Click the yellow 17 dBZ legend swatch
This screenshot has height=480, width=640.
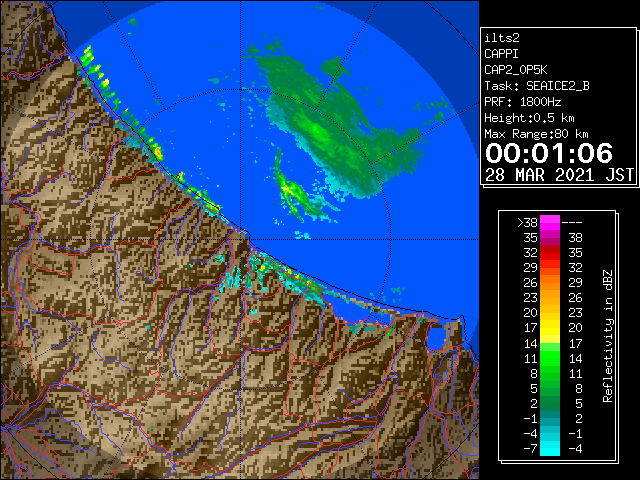(x=550, y=328)
